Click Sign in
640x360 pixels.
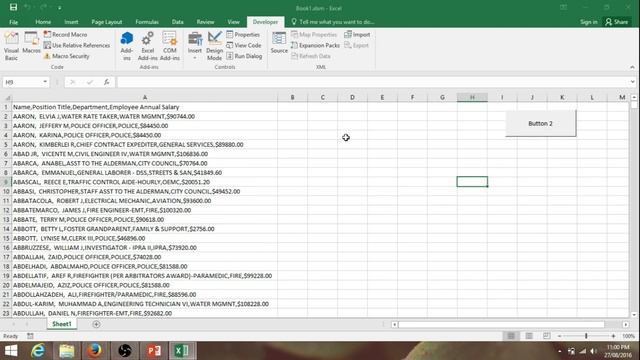point(589,22)
